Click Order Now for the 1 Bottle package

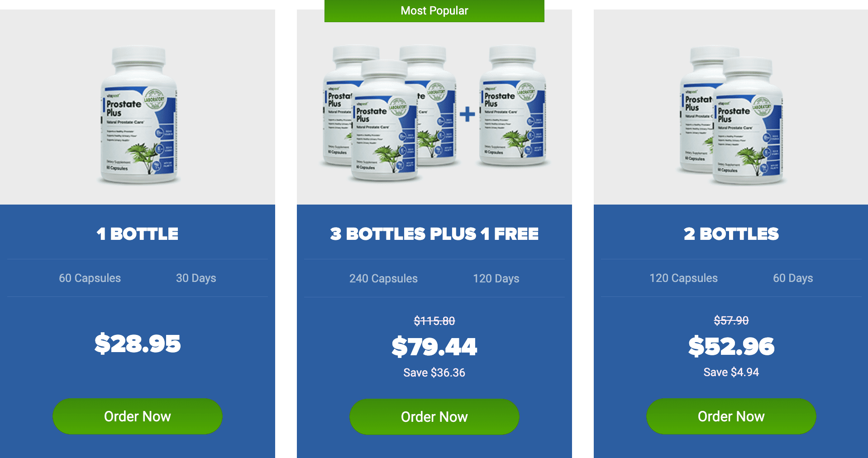click(138, 416)
